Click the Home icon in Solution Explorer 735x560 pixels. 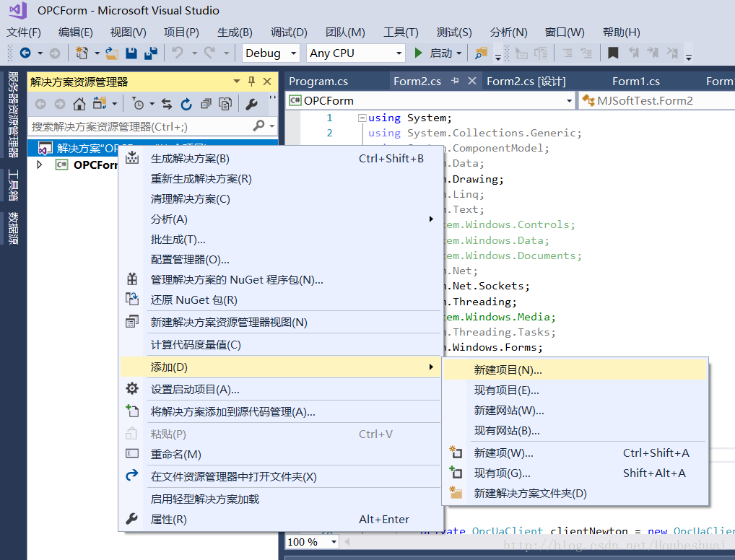pos(79,104)
